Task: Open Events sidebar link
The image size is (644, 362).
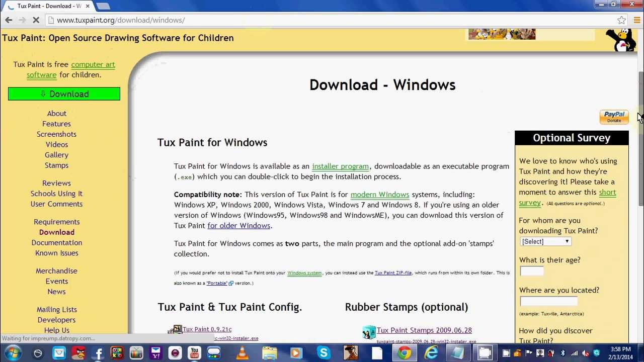Action: coord(56,281)
